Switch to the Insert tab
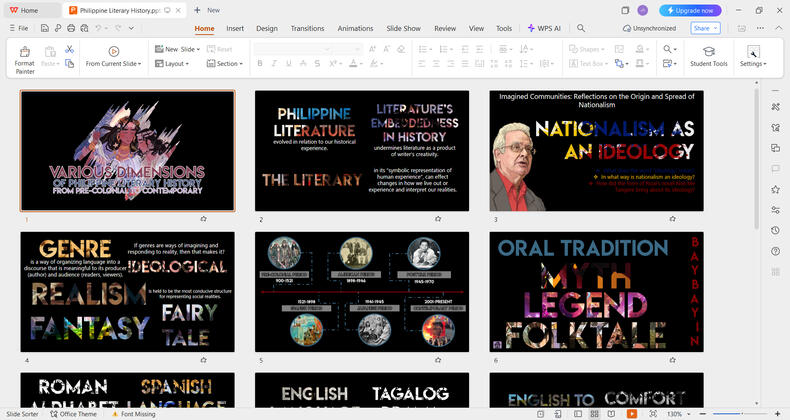Viewport: 790px width, 420px height. click(235, 28)
